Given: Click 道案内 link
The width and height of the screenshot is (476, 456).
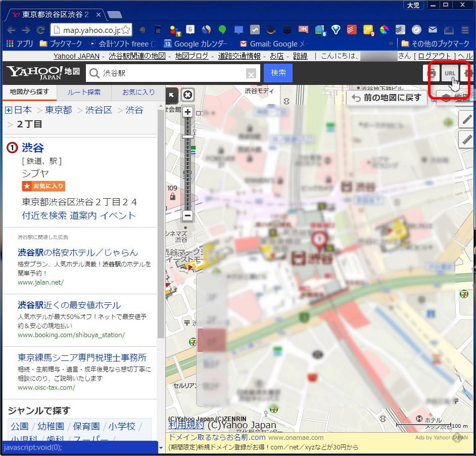Looking at the screenshot, I should (x=83, y=216).
